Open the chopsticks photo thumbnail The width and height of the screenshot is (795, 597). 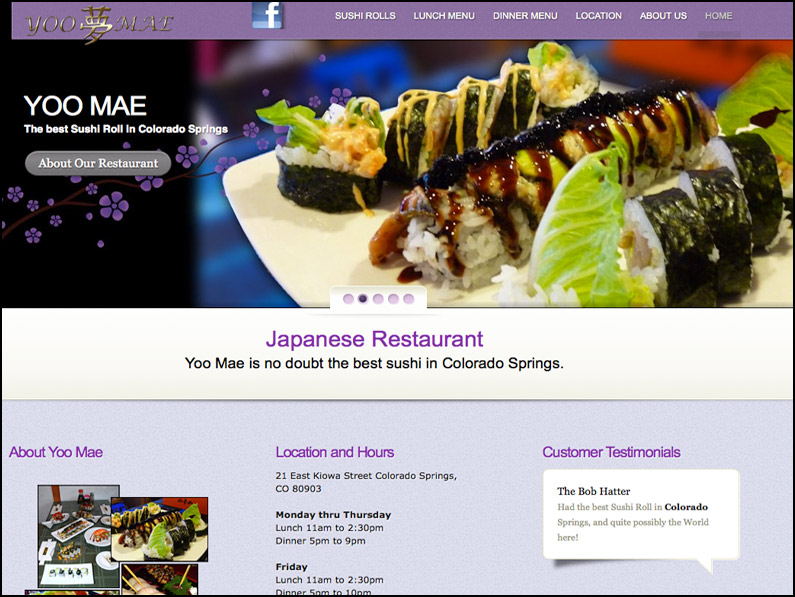[x=160, y=579]
